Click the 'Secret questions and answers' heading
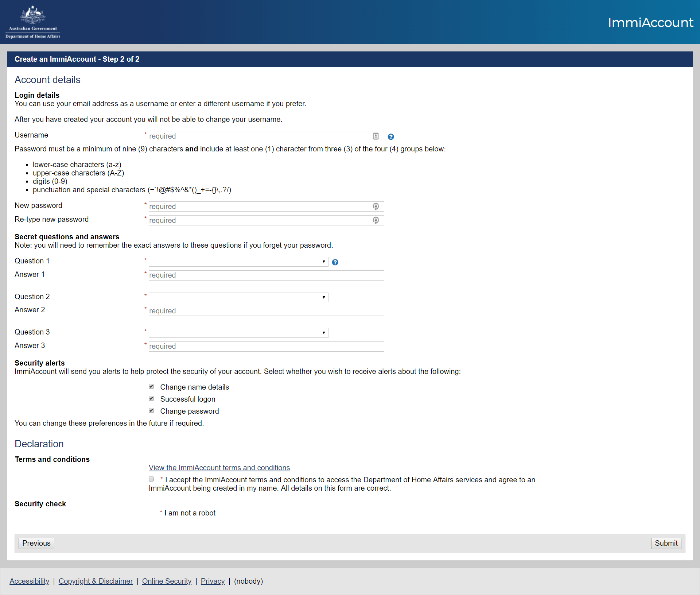The height and width of the screenshot is (595, 700). point(67,237)
